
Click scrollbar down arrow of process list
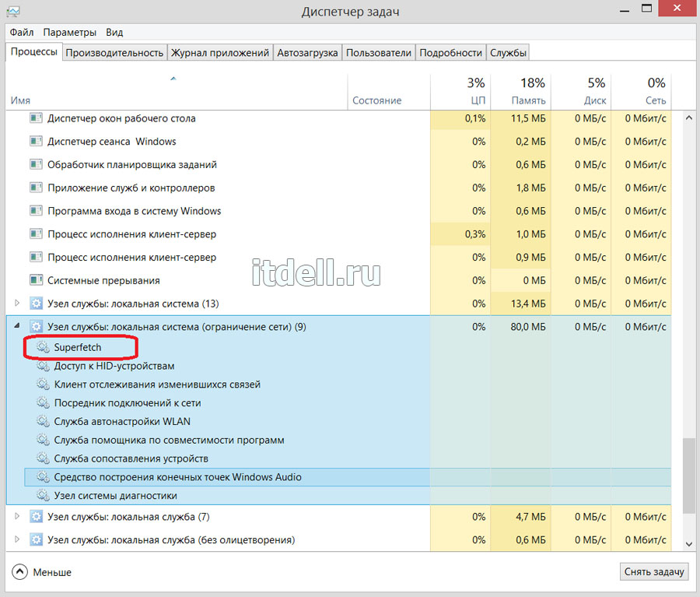point(688,544)
